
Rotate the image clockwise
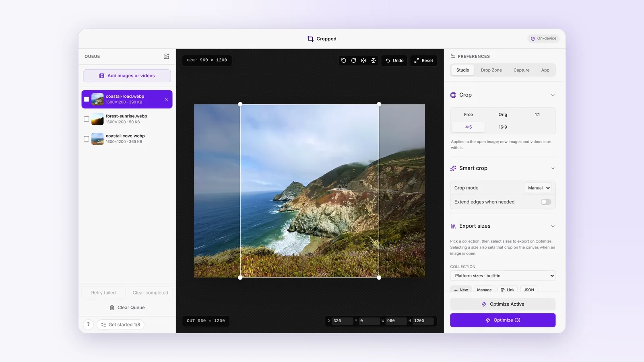click(353, 60)
